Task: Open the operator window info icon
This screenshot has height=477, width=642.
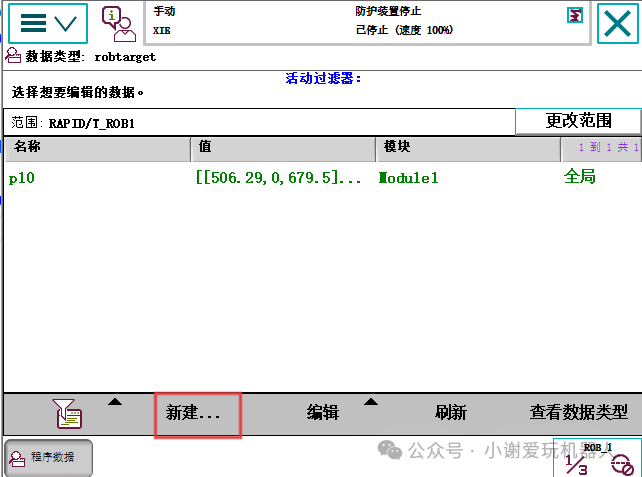Action: 119,24
